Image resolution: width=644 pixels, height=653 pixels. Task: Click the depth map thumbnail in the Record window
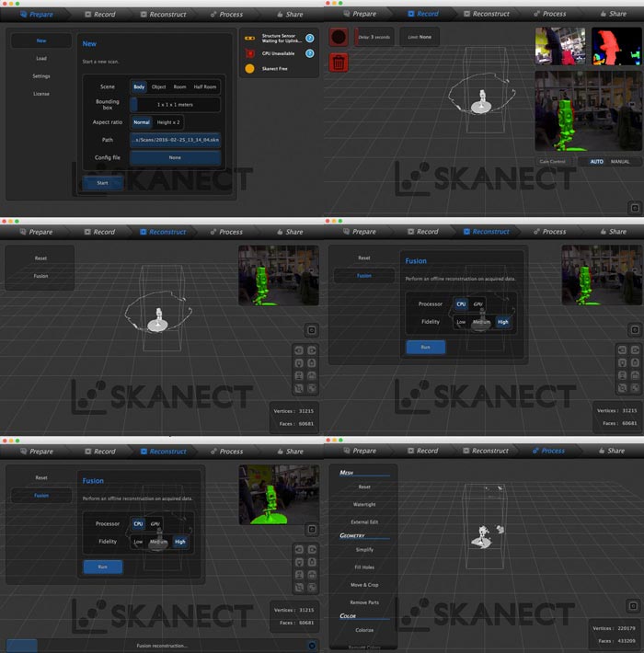616,46
